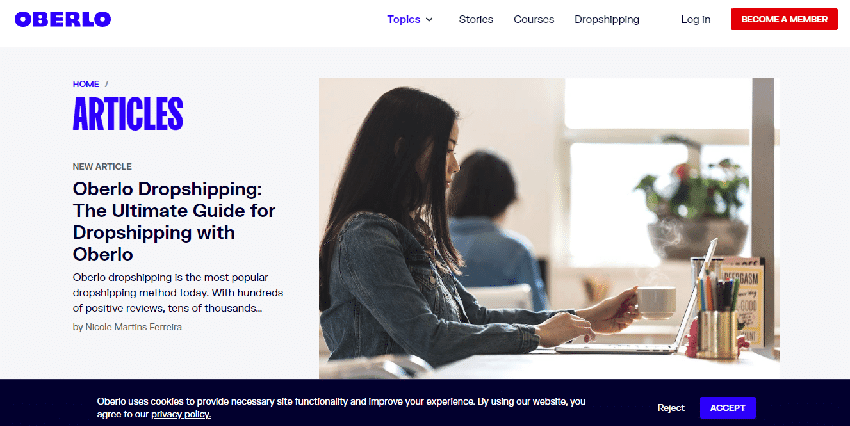Open the Oberlo Dropshipping Ultimate Guide article title
This screenshot has height=426, width=850.
(x=174, y=221)
